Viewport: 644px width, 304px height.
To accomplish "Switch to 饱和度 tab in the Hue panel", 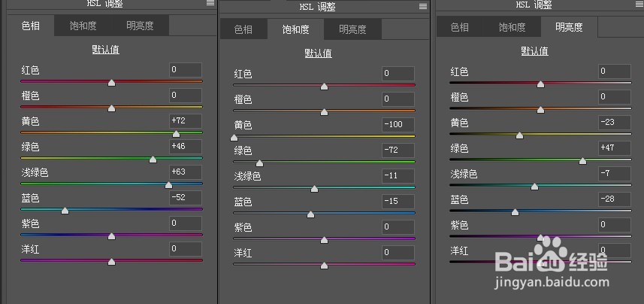I will [83, 26].
